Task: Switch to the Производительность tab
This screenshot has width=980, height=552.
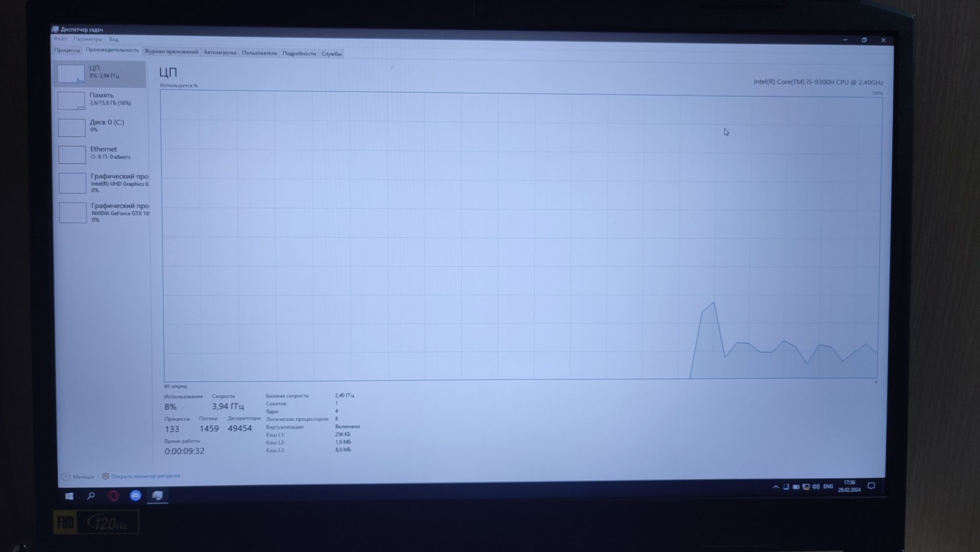Action: pos(112,50)
